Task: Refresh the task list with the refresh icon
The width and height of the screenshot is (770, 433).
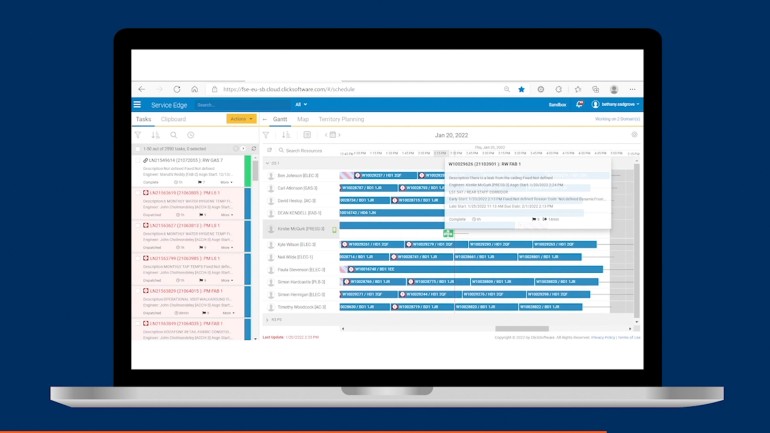Action: pos(254,148)
